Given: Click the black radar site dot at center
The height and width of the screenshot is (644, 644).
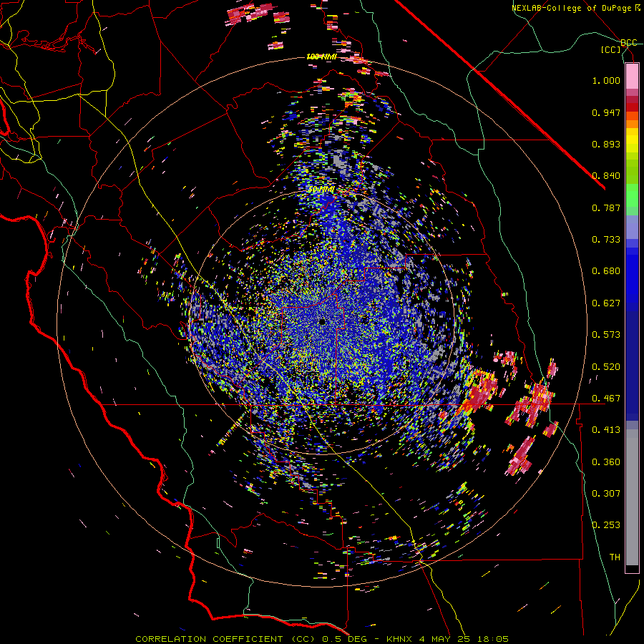Looking at the screenshot, I should pyautogui.click(x=323, y=321).
